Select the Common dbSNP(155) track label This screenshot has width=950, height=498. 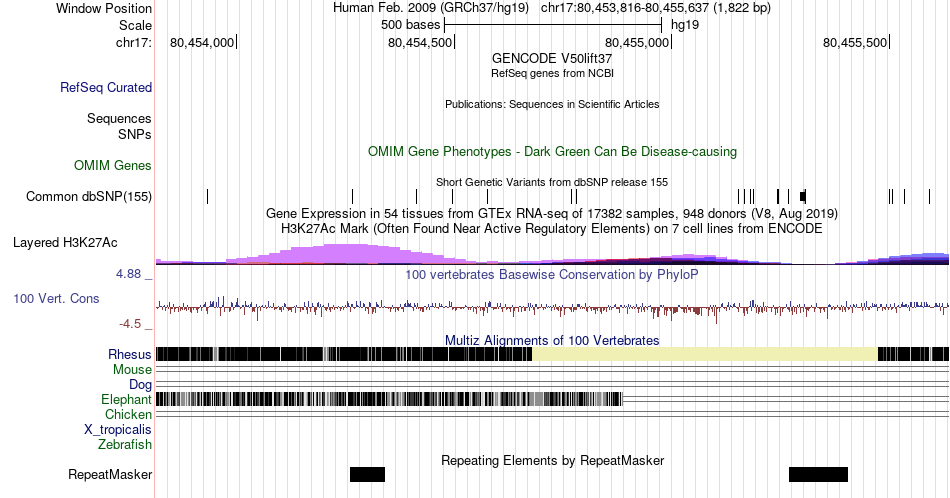[x=89, y=196]
